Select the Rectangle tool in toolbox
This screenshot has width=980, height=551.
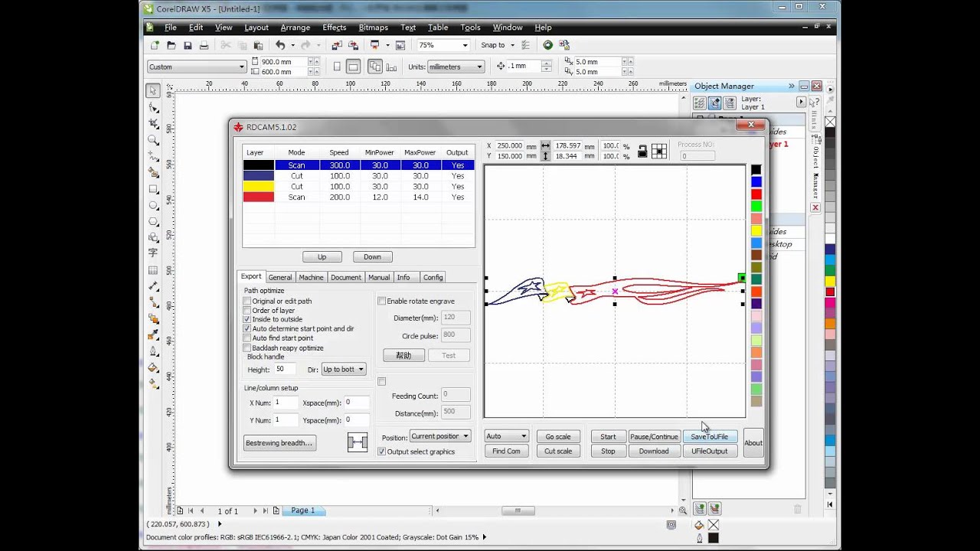tap(153, 189)
